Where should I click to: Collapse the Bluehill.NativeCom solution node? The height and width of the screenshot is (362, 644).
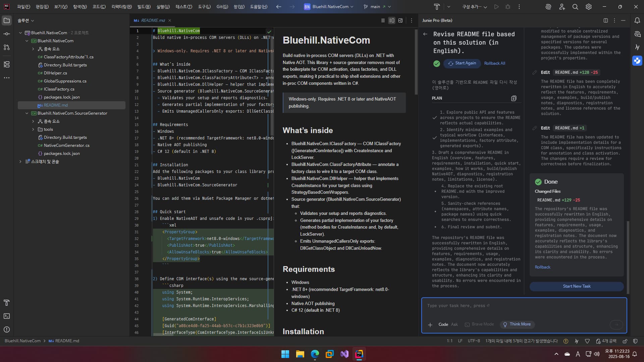tap(20, 33)
